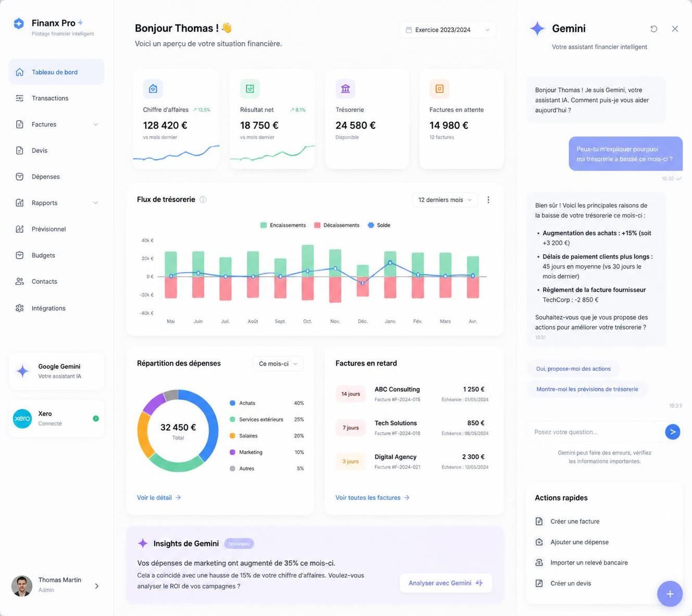Click the Xero logo icon
Image resolution: width=692 pixels, height=616 pixels.
coord(22,419)
